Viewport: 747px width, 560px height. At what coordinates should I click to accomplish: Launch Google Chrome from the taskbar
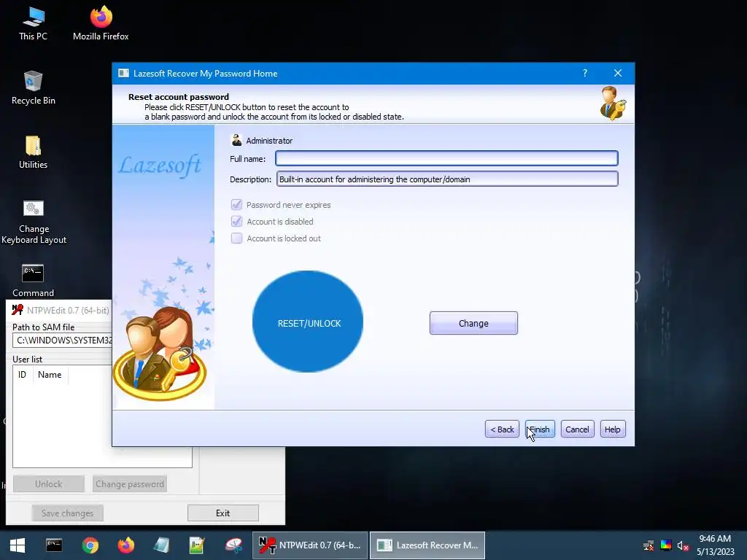point(90,545)
